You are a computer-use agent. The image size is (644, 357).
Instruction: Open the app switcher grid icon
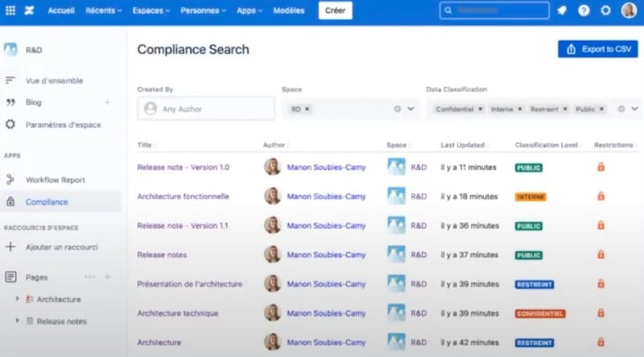pyautogui.click(x=10, y=10)
